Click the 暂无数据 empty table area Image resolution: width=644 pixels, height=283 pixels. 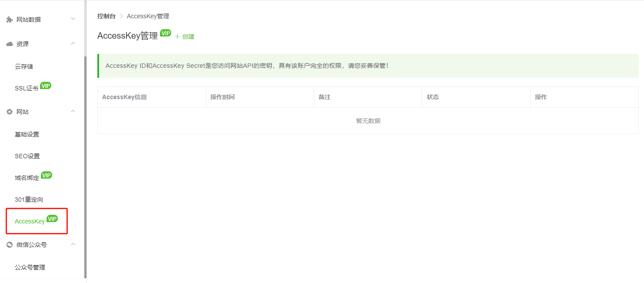368,120
